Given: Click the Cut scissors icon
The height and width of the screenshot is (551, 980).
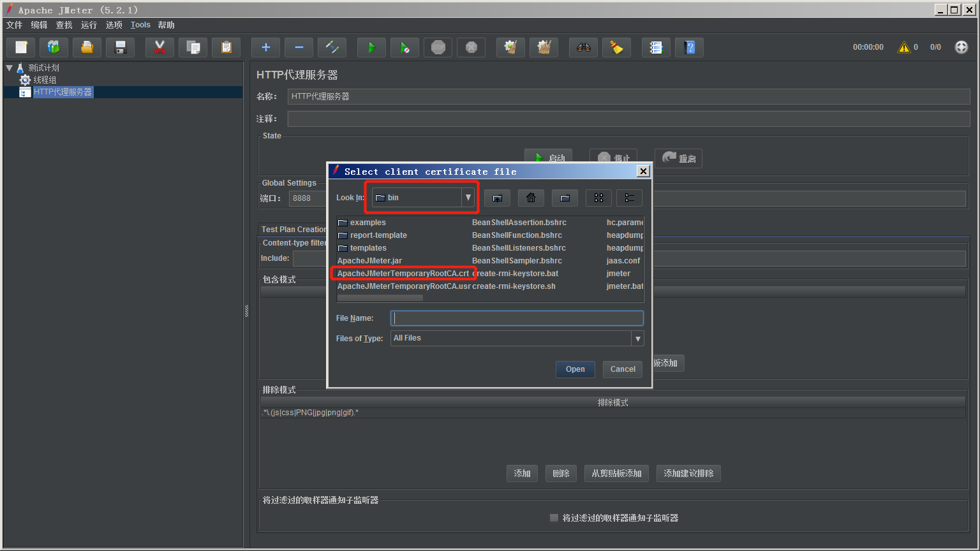Looking at the screenshot, I should click(160, 47).
